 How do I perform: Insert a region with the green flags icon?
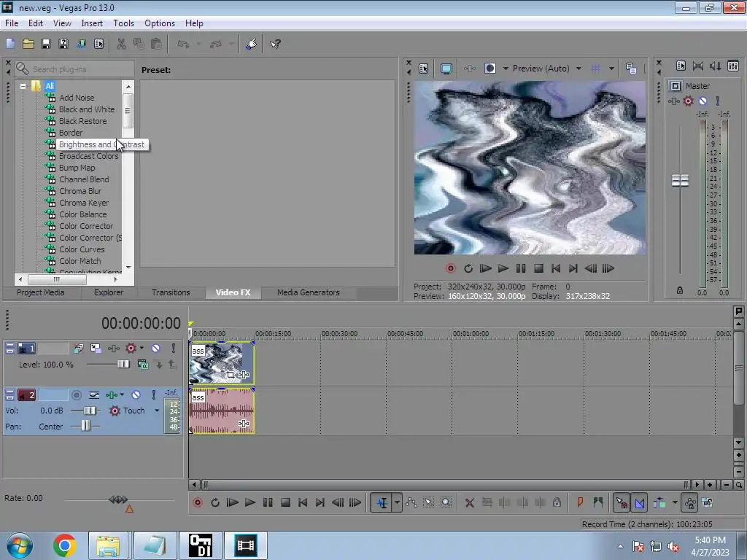(x=598, y=503)
